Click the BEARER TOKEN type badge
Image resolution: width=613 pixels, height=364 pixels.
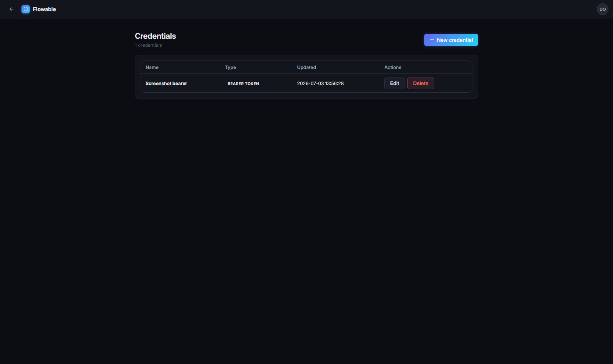click(243, 84)
